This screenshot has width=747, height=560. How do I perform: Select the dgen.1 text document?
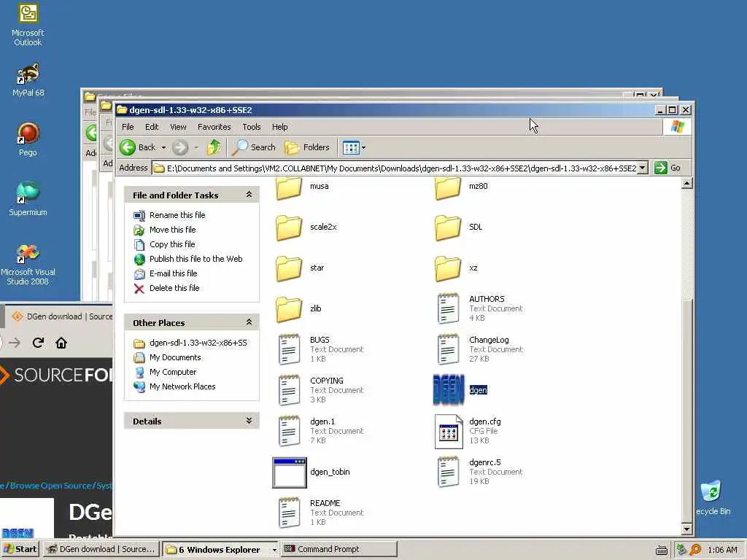click(289, 432)
